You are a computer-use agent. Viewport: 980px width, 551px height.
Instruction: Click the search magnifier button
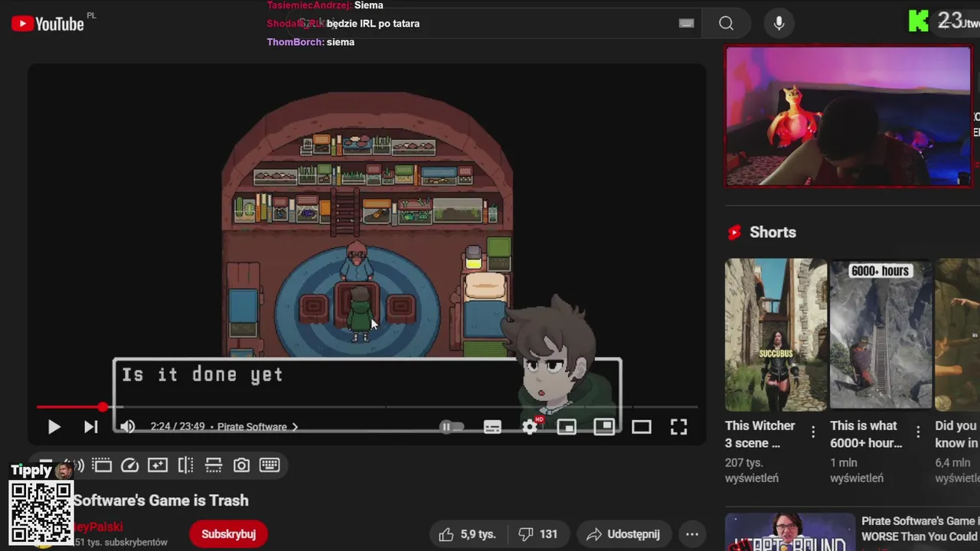[x=726, y=24]
